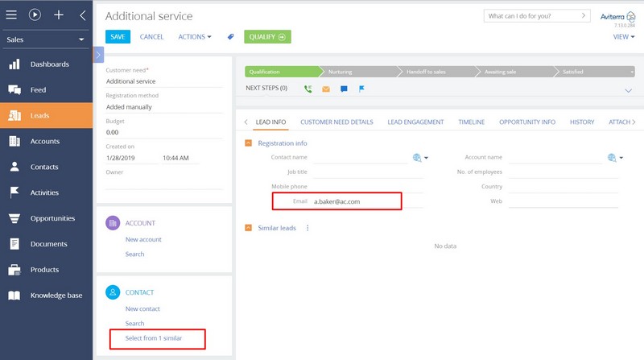Collapse the side panel with the left arrow
The width and height of the screenshot is (644, 360).
click(83, 15)
